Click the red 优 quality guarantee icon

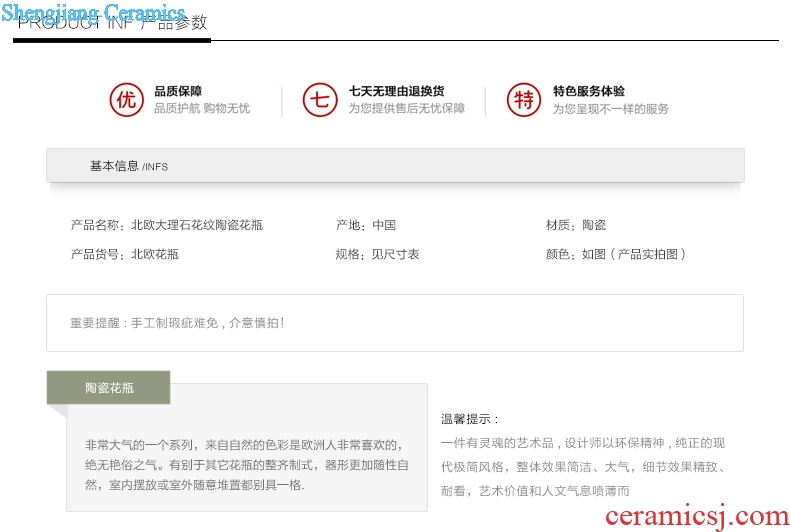tap(125, 100)
